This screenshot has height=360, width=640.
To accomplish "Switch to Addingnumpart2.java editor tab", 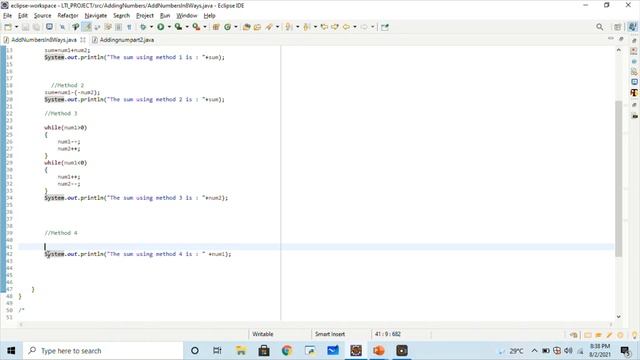I will (123, 40).
